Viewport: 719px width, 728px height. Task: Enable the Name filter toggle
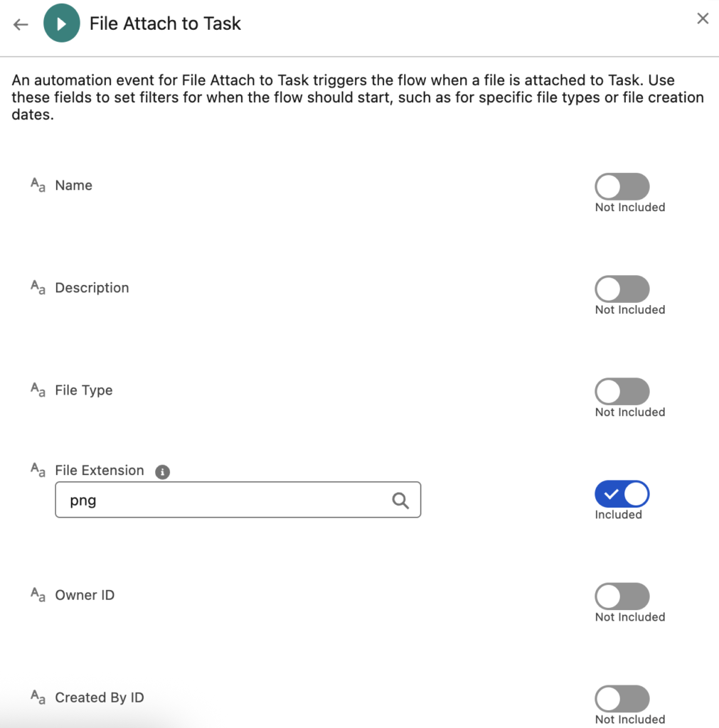622,187
